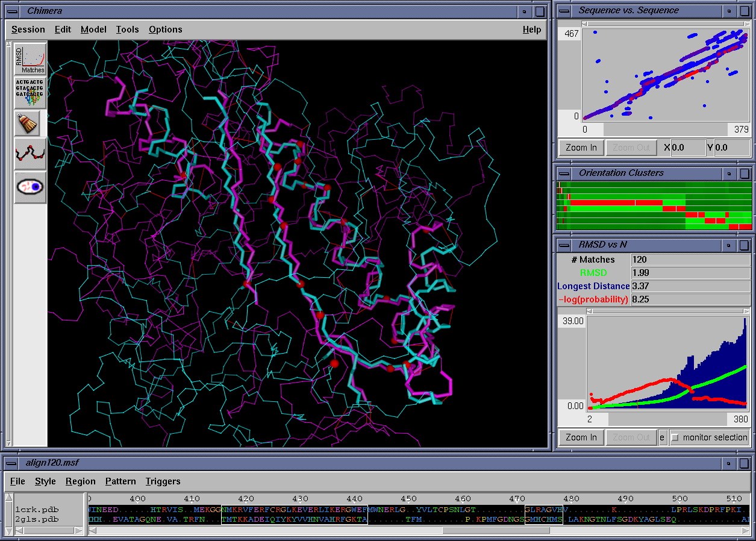The image size is (756, 541).
Task: Open the Help menu
Action: [532, 29]
